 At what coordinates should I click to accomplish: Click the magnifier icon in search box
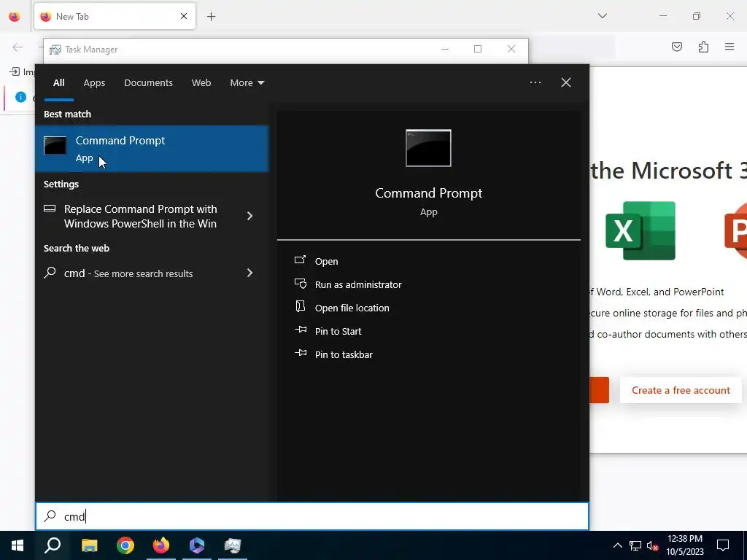click(50, 516)
